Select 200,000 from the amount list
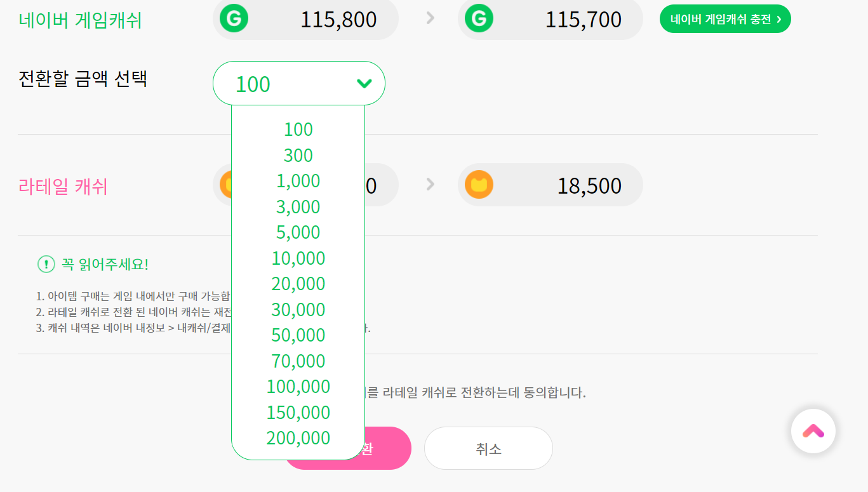The width and height of the screenshot is (868, 492). point(298,437)
